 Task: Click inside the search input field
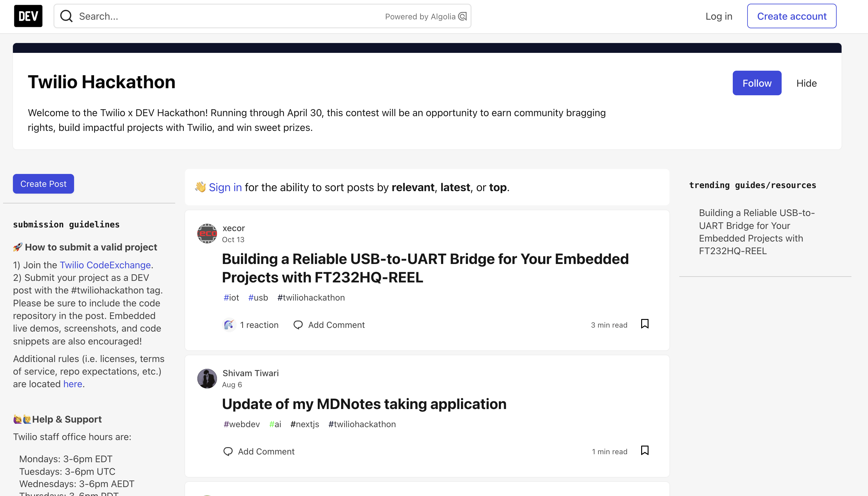(x=204, y=16)
